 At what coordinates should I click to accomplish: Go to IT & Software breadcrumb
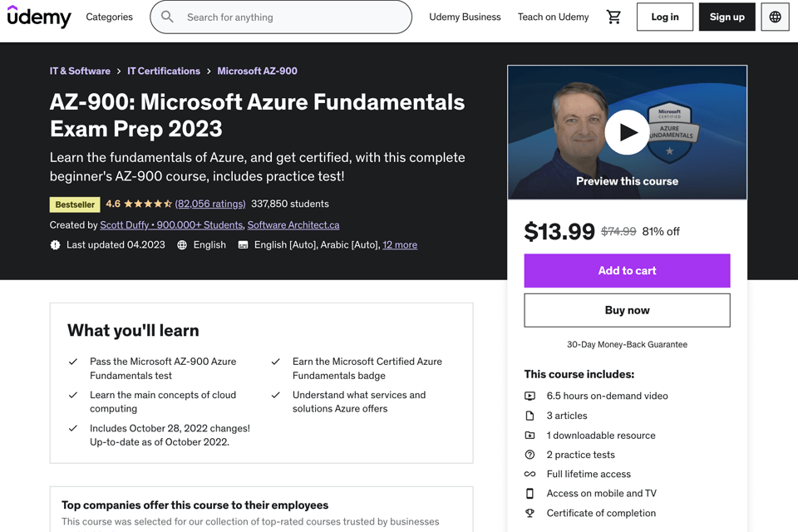(80, 71)
